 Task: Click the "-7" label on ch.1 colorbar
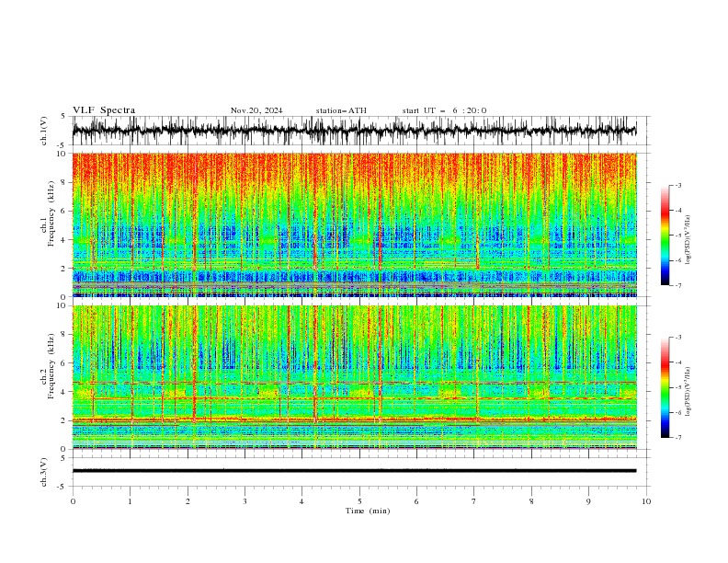678,285
